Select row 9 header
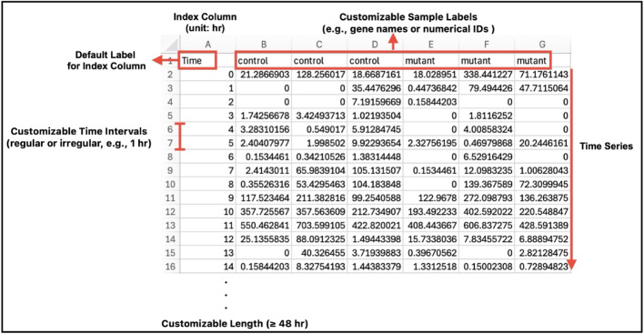 (x=170, y=170)
